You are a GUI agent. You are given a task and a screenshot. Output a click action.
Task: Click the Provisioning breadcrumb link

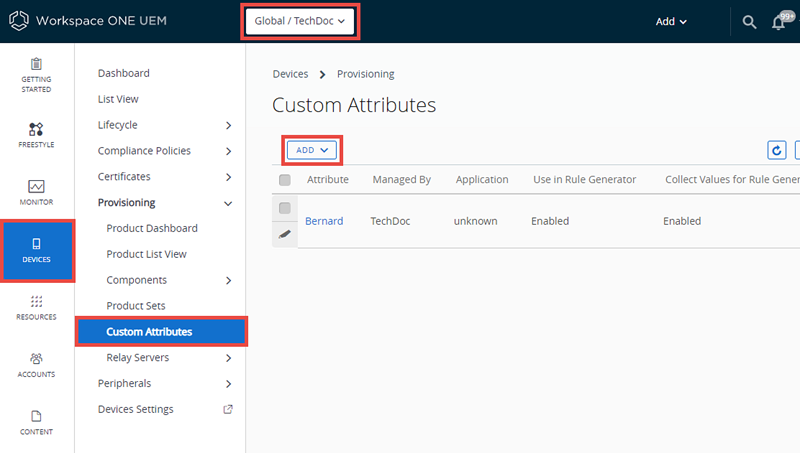tap(365, 74)
